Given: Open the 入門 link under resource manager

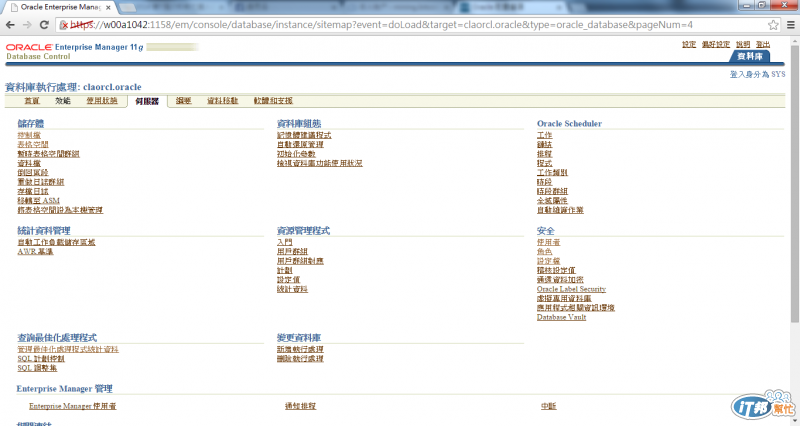Looking at the screenshot, I should tap(285, 242).
